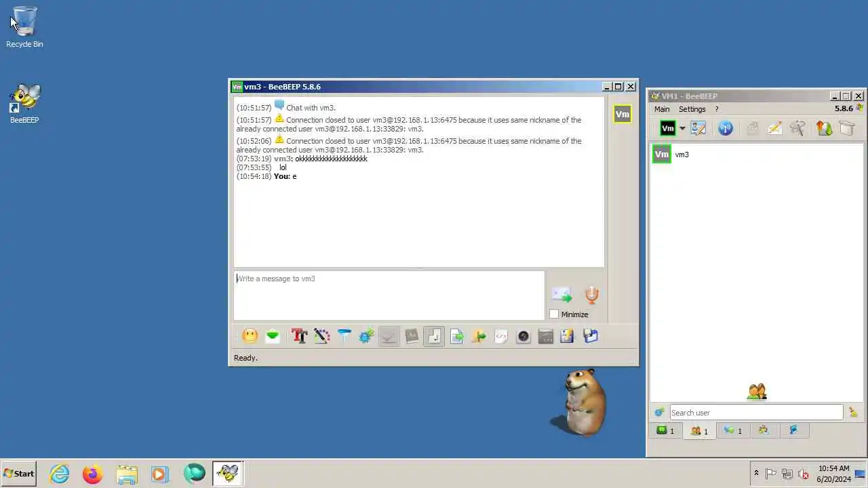868x488 pixels.
Task: Click the Ready status bar text
Action: [x=245, y=358]
